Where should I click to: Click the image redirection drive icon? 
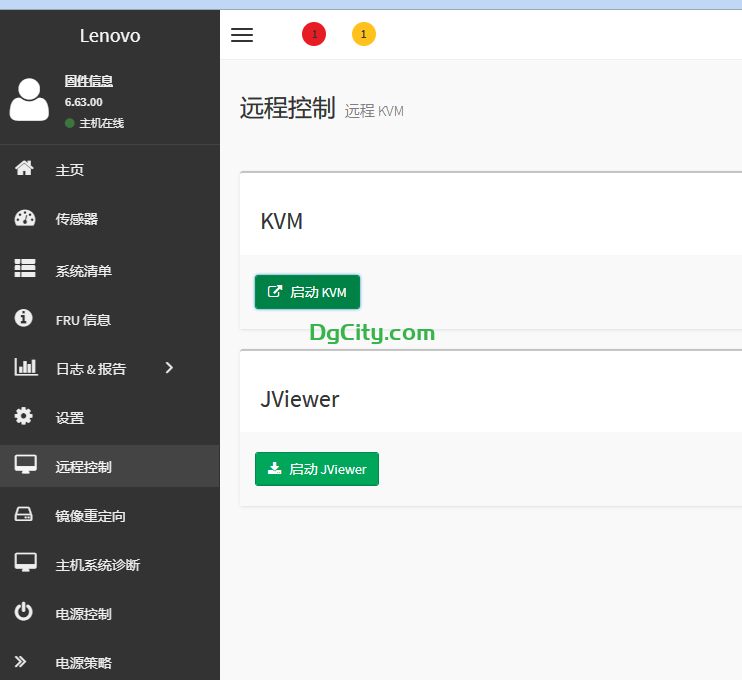tap(24, 515)
